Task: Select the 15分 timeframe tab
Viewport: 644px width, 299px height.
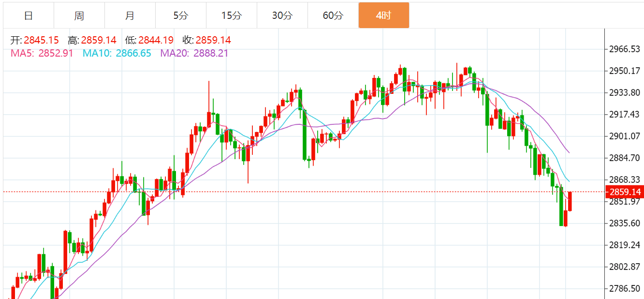Action: tap(231, 15)
